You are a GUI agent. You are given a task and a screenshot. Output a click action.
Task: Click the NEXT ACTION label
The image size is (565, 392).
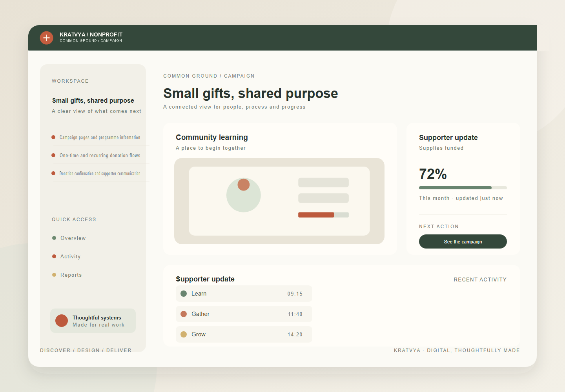coord(439,226)
